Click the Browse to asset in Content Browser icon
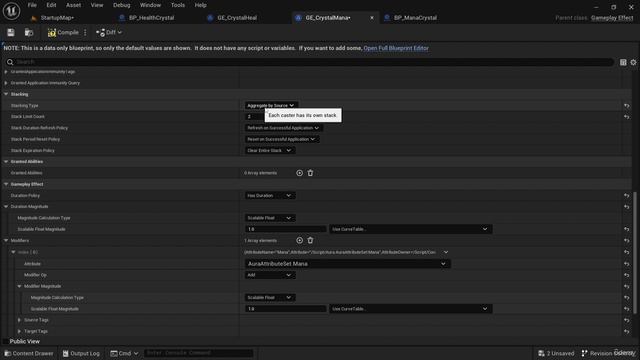This screenshot has width=640, height=360. (29, 32)
